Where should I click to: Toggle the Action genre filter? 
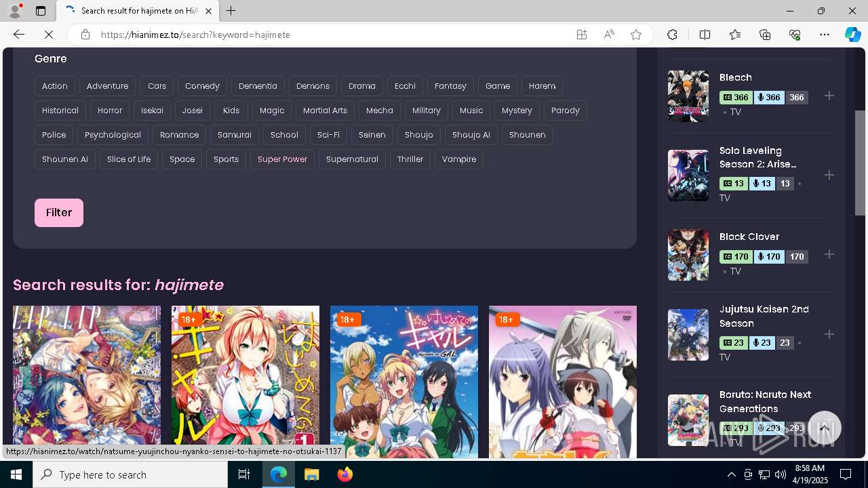click(55, 86)
